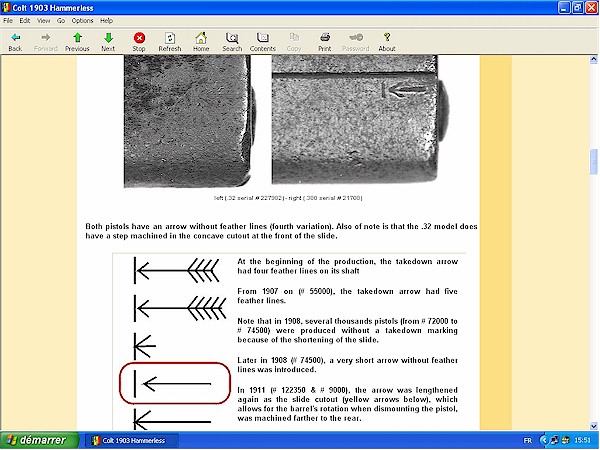Viewport: 600px width, 450px height.
Task: Click the FR language indicator
Action: point(528,440)
